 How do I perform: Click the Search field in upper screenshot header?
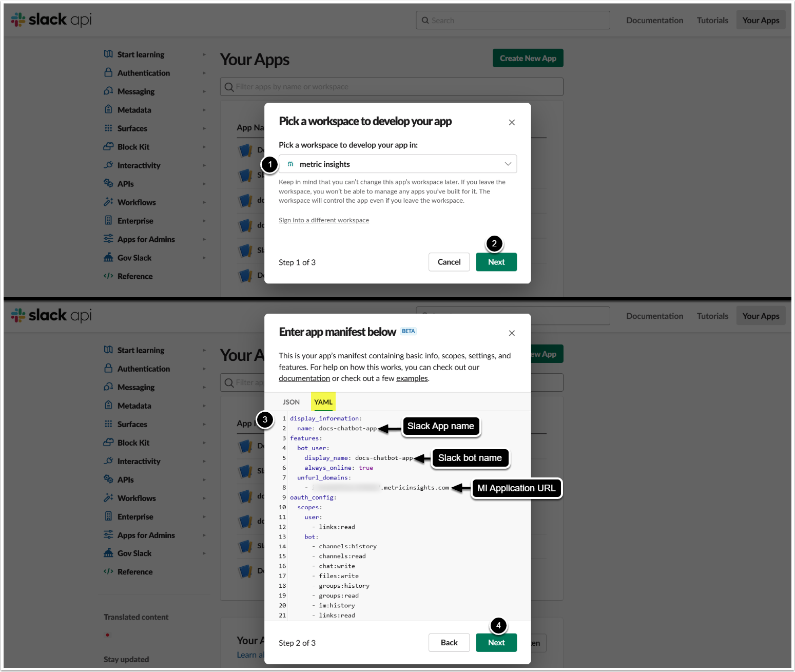[x=513, y=20]
